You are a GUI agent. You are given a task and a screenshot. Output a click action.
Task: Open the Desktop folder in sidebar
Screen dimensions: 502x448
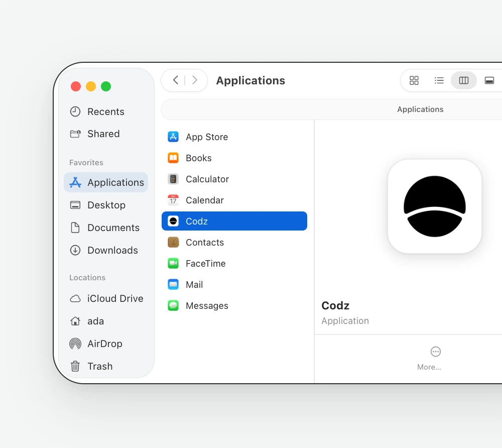click(105, 205)
